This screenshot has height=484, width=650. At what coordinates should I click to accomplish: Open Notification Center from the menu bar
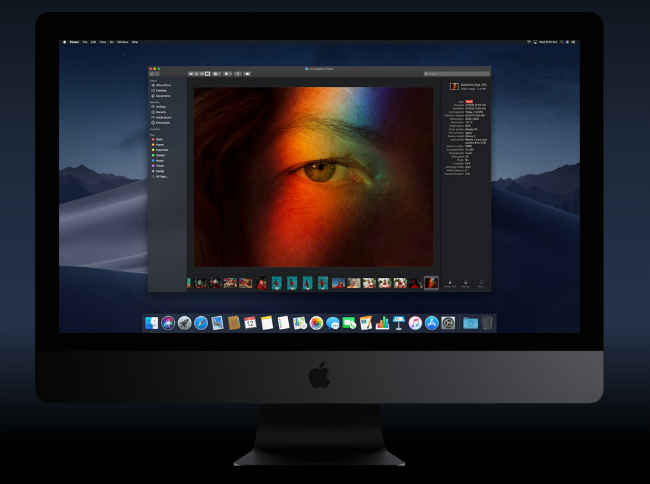tap(573, 42)
